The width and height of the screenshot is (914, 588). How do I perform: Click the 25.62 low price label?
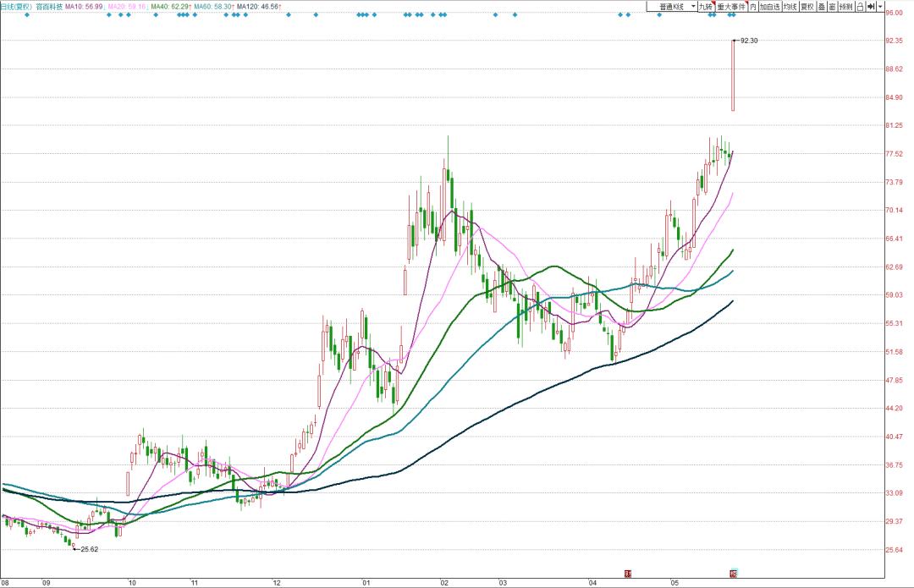[87, 549]
